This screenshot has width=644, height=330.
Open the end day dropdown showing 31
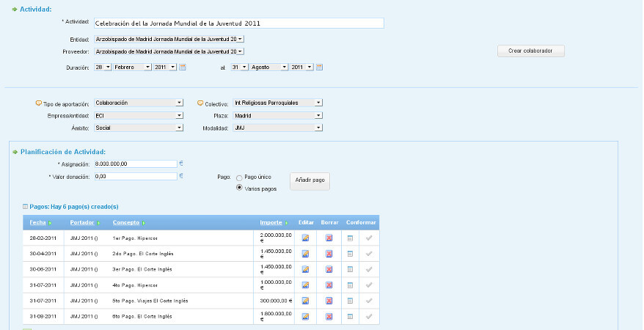point(239,67)
